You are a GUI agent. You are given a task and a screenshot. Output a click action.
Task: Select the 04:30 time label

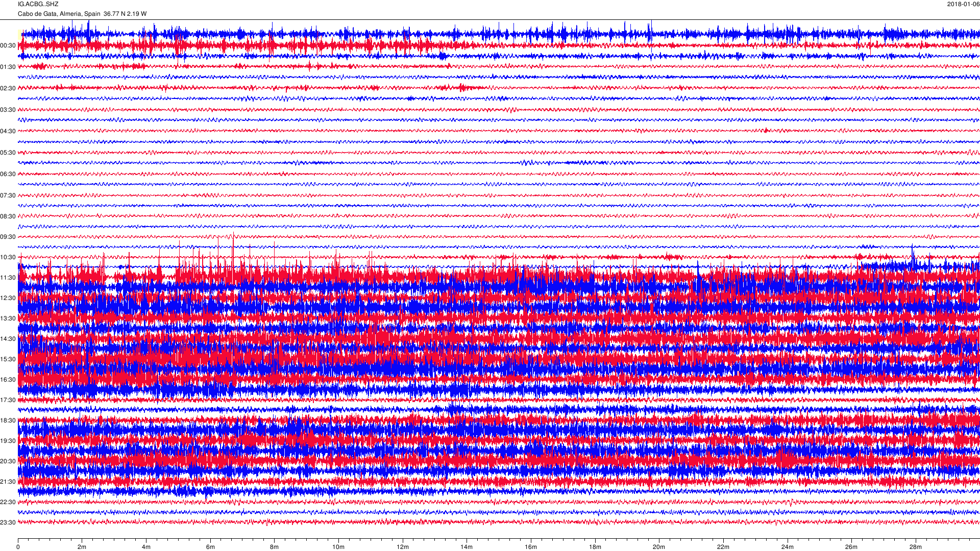[8, 132]
